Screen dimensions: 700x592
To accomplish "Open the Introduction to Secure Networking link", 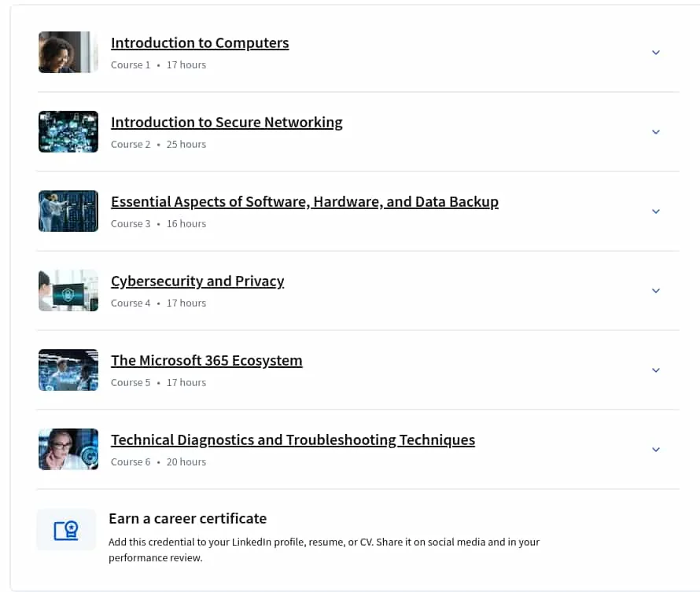I will pos(227,122).
